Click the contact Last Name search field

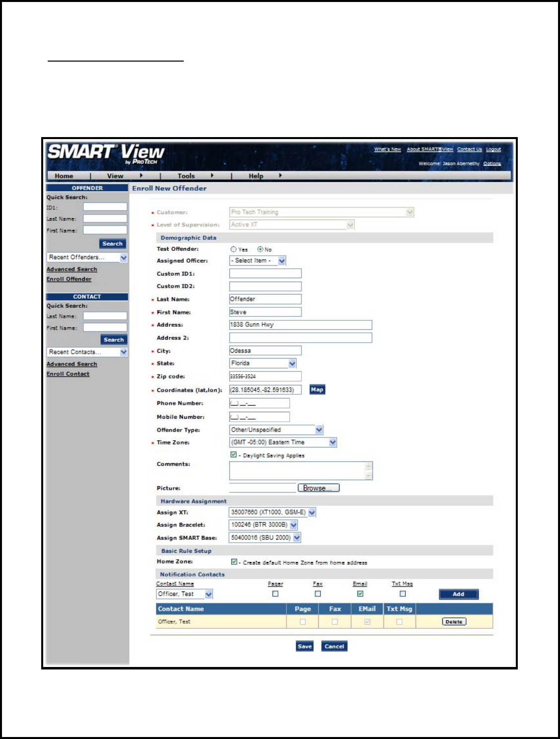coord(105,316)
